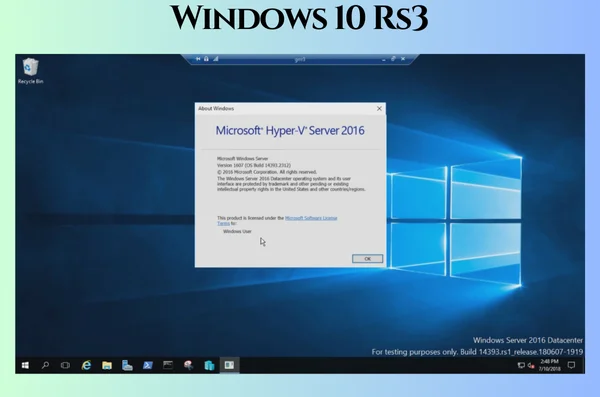Viewport: 600px width, 397px height.
Task: Open Server Manager from the taskbar
Action: (x=127, y=365)
